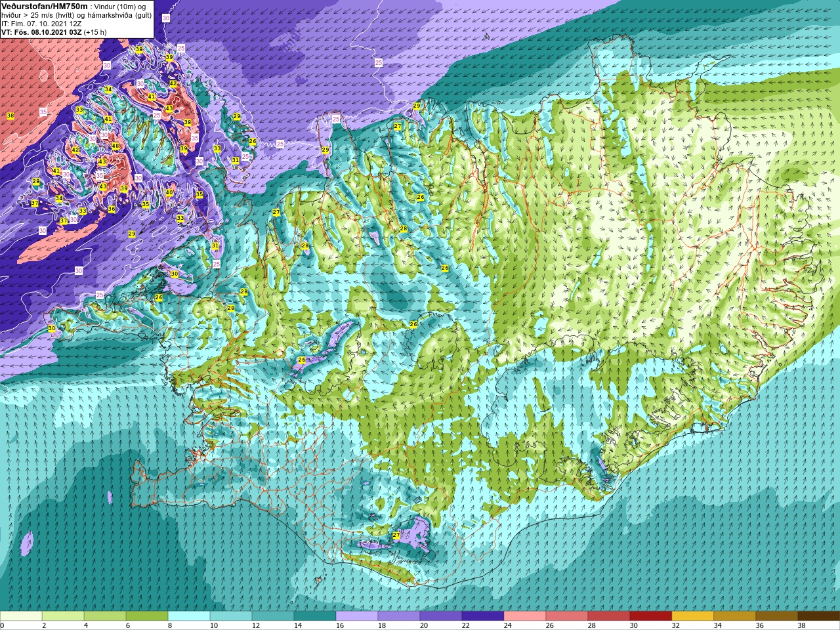Select the 16–18 m/s lavender legend swatch
This screenshot has width=840, height=630.
click(357, 616)
